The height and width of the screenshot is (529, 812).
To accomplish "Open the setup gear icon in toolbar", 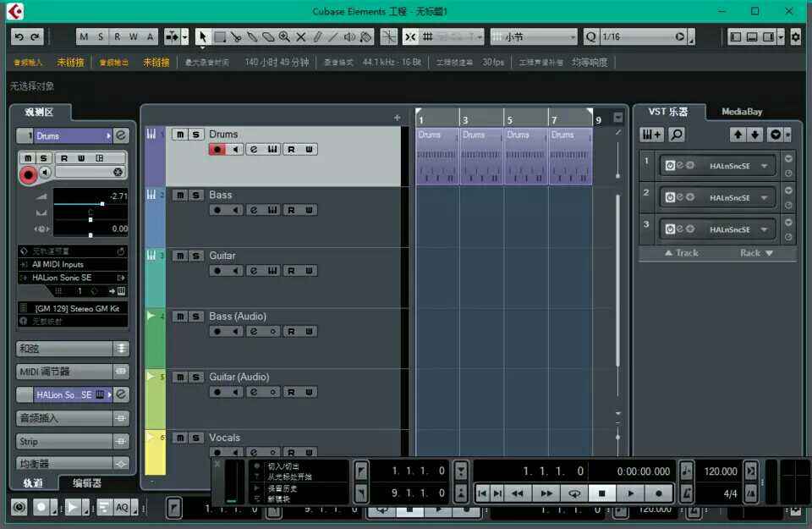I will (x=795, y=36).
